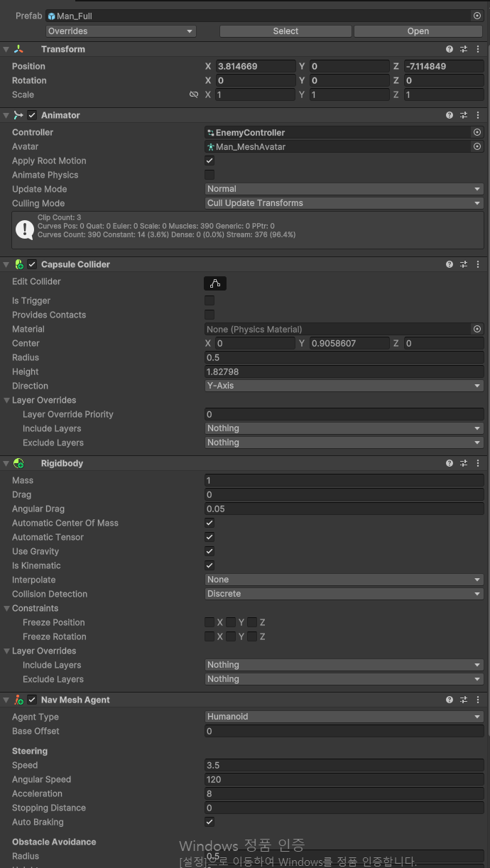Open the prefab Overrides dropdown
This screenshot has width=490, height=868.
(121, 31)
